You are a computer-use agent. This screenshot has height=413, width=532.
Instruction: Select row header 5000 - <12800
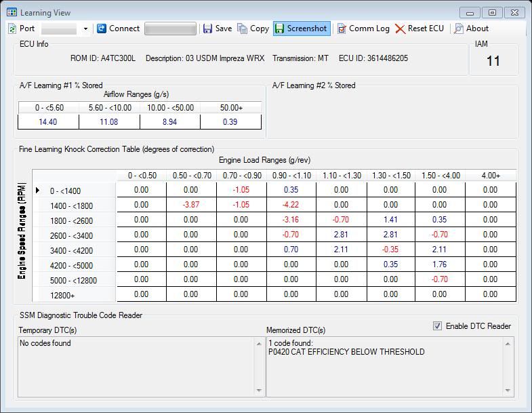point(74,281)
